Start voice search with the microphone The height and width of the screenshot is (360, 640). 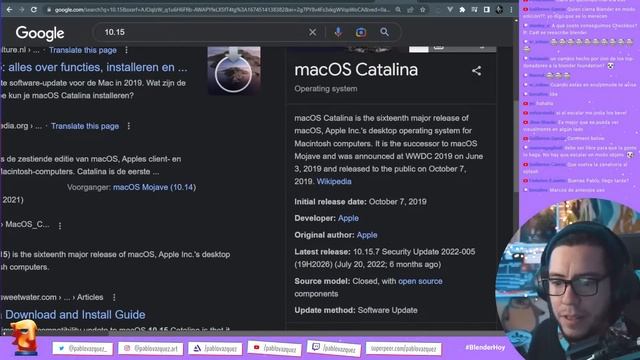click(338, 32)
